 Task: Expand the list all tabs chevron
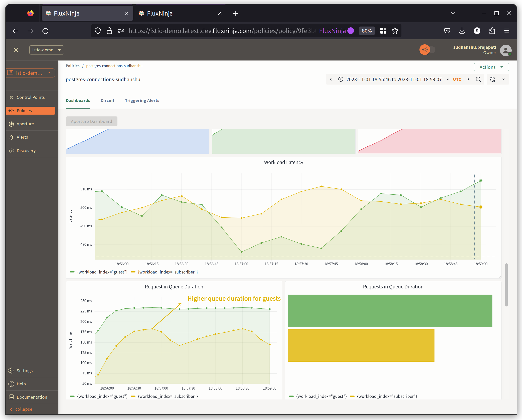[x=453, y=13]
